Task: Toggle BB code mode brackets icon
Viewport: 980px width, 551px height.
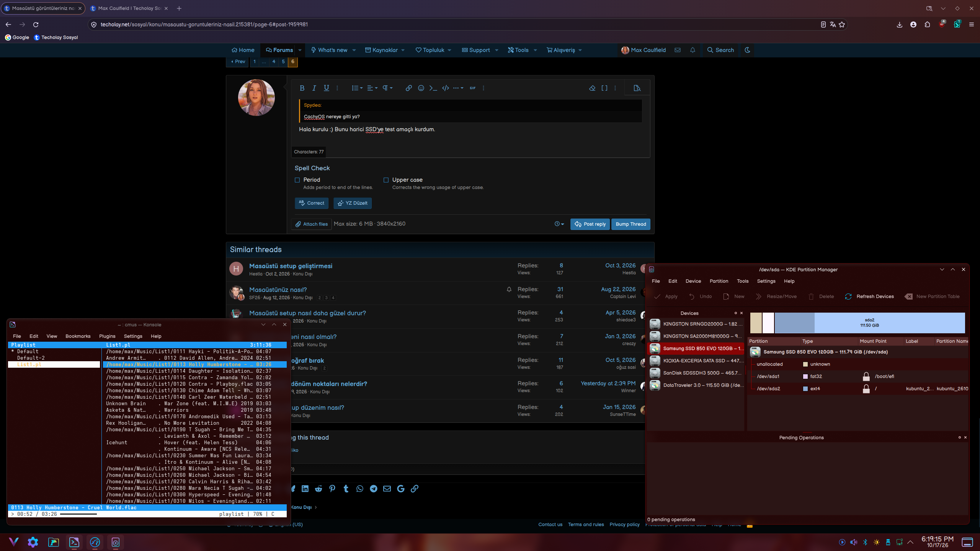Action: [604, 88]
